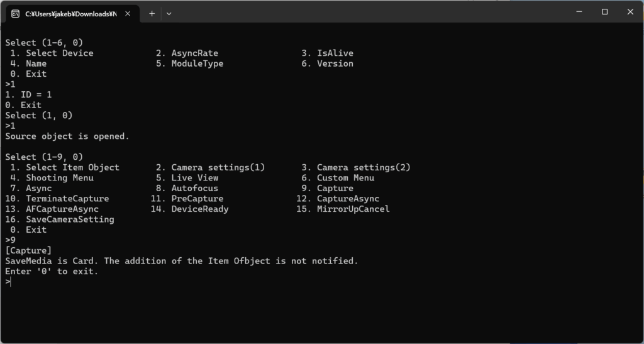Screen dimensions: 644x344
Task: Close the terminal window
Action: coord(630,12)
